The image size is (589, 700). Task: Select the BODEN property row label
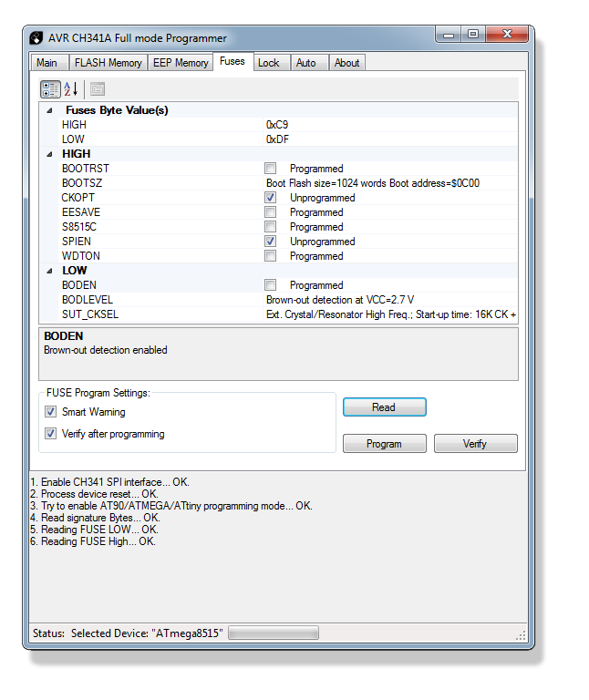tap(79, 284)
